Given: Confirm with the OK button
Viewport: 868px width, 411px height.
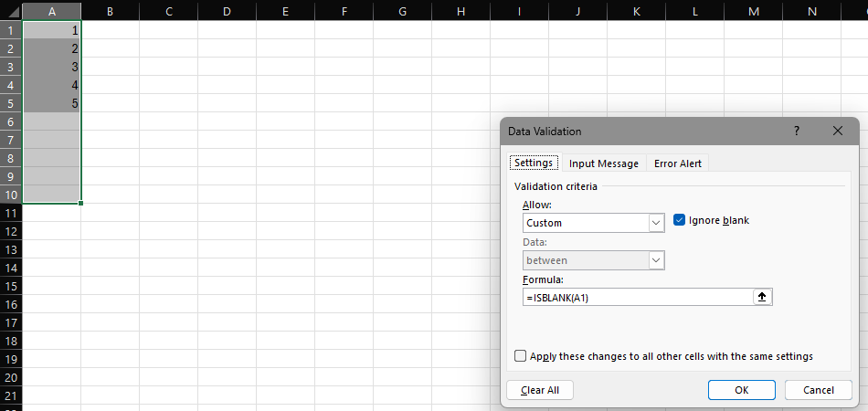Looking at the screenshot, I should point(742,390).
